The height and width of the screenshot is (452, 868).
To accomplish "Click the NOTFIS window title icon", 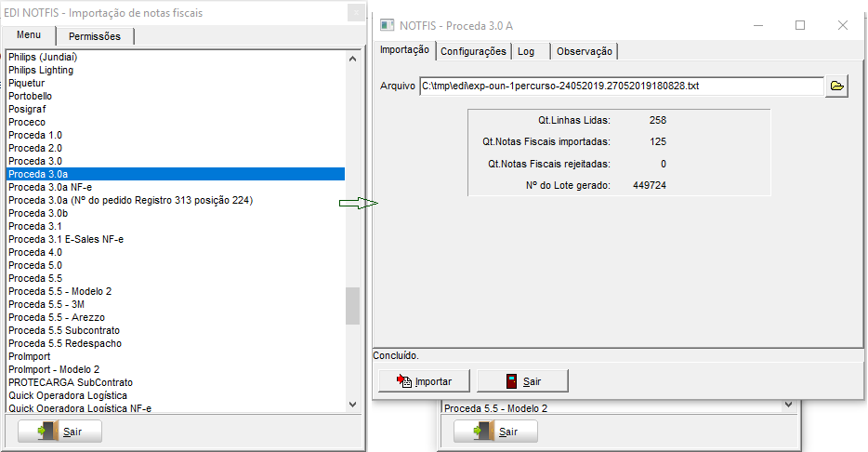I will click(387, 25).
